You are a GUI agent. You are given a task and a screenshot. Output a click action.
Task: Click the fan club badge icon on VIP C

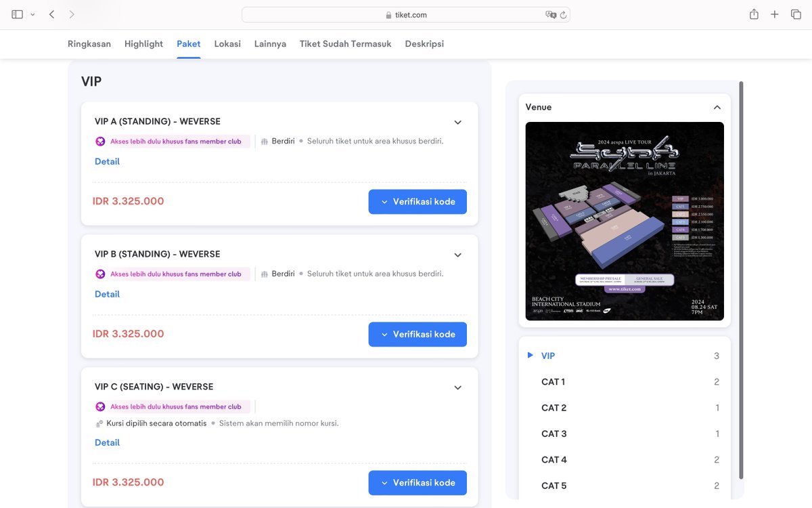[100, 407]
